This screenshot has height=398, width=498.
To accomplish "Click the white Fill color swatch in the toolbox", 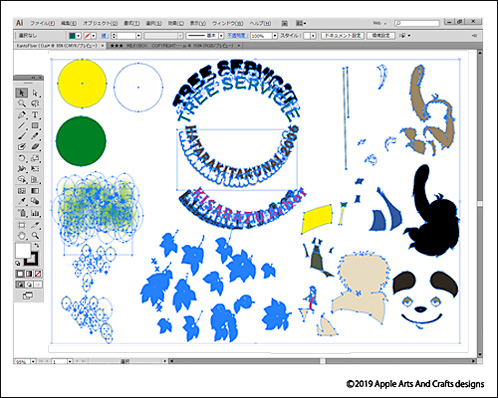I will [x=22, y=250].
